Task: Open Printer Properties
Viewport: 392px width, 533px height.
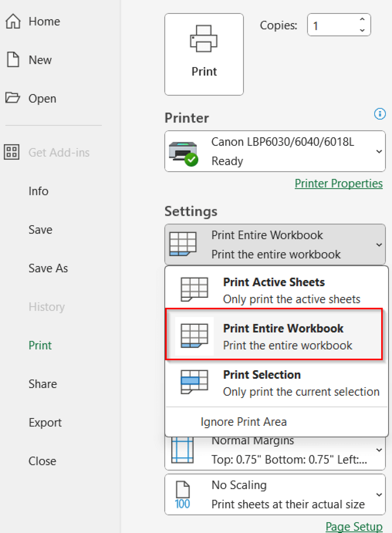Action: click(x=338, y=183)
